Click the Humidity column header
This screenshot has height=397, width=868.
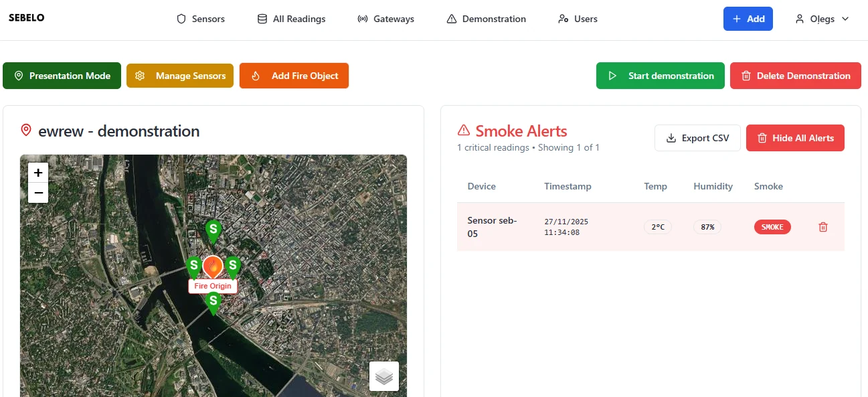point(713,186)
